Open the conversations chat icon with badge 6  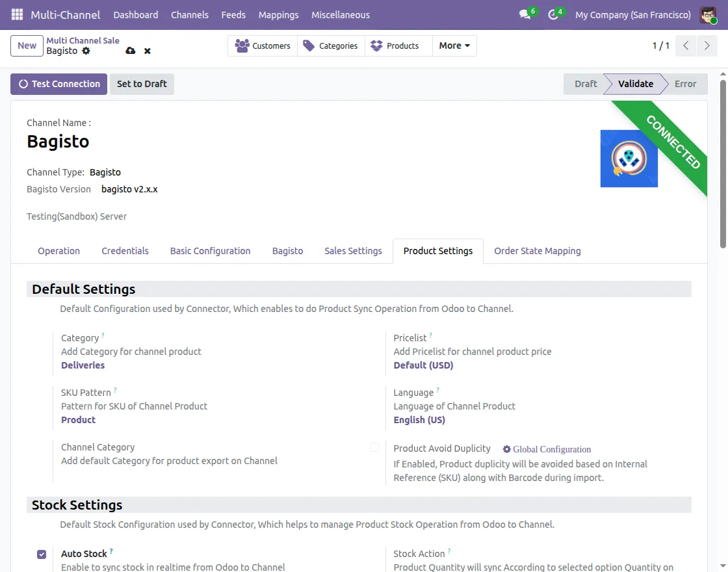point(525,14)
